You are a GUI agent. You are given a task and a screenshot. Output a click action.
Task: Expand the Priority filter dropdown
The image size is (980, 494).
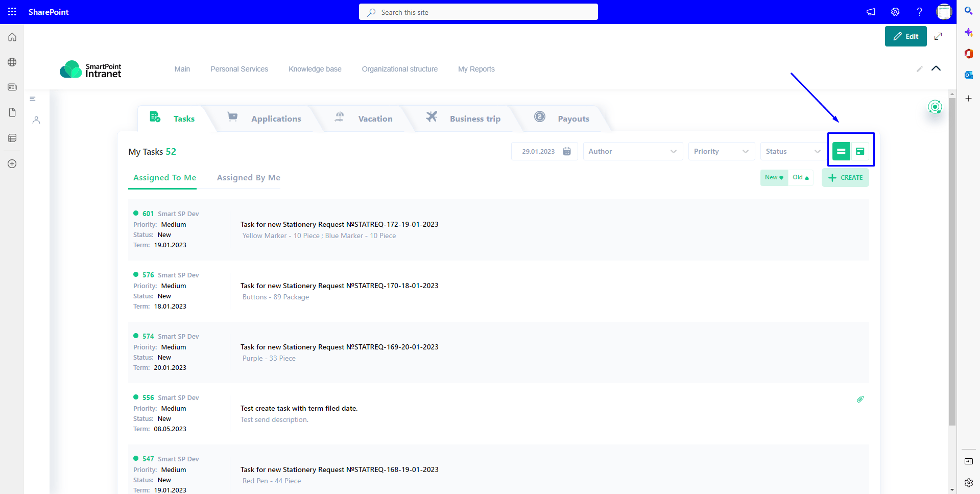(x=721, y=151)
